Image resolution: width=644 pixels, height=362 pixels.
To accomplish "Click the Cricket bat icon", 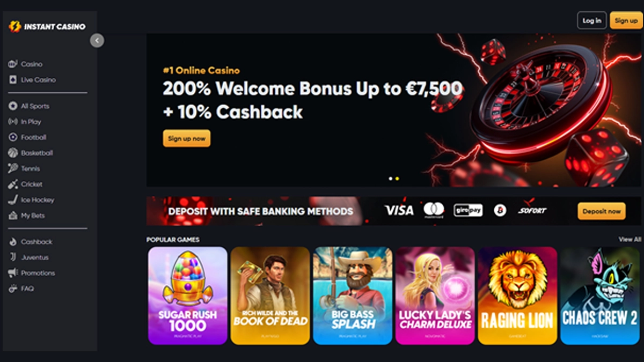I will click(x=13, y=184).
